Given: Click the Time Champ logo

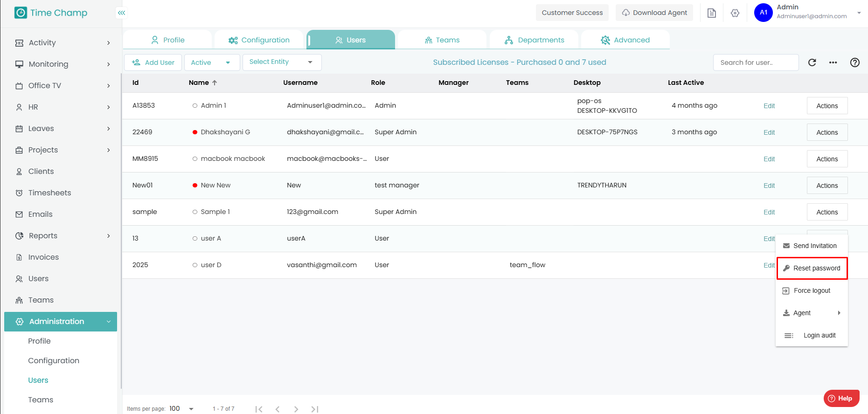Looking at the screenshot, I should [x=51, y=13].
